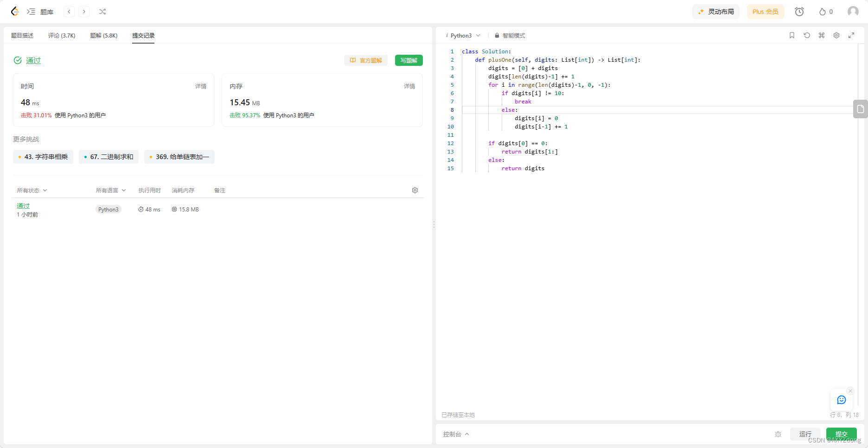Expand the 所有语言 filter dropdown
Viewport: 868px width, 448px height.
[x=111, y=191]
